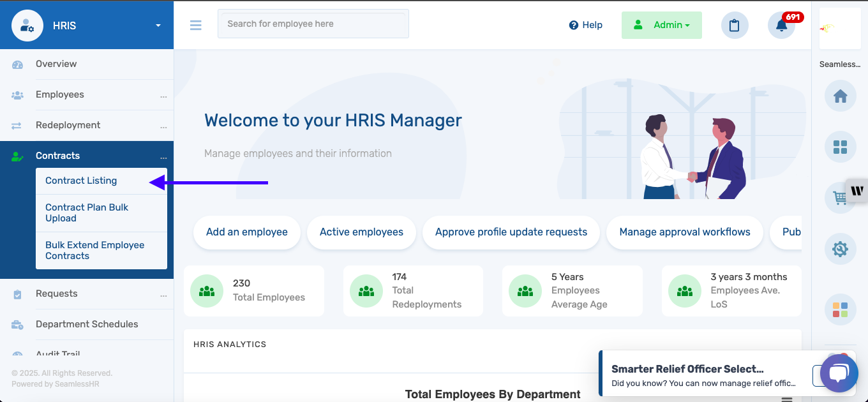
Task: Expand the Admin dropdown
Action: tap(662, 25)
